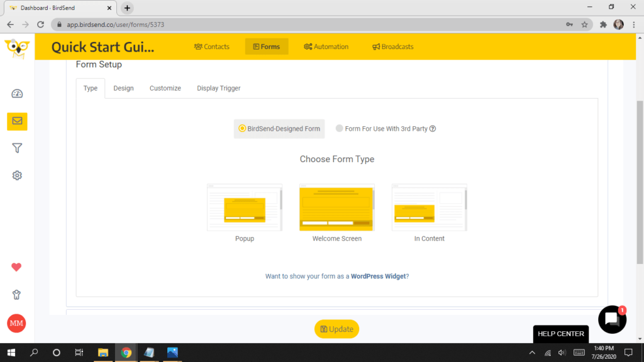Image resolution: width=644 pixels, height=362 pixels.
Task: View site info via the lock icon
Action: [x=59, y=25]
